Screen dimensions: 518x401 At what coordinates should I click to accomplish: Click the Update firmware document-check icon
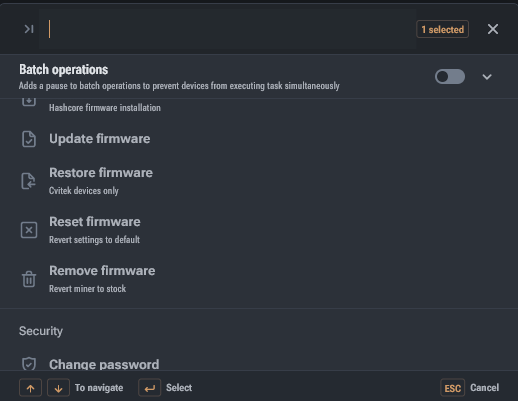29,139
